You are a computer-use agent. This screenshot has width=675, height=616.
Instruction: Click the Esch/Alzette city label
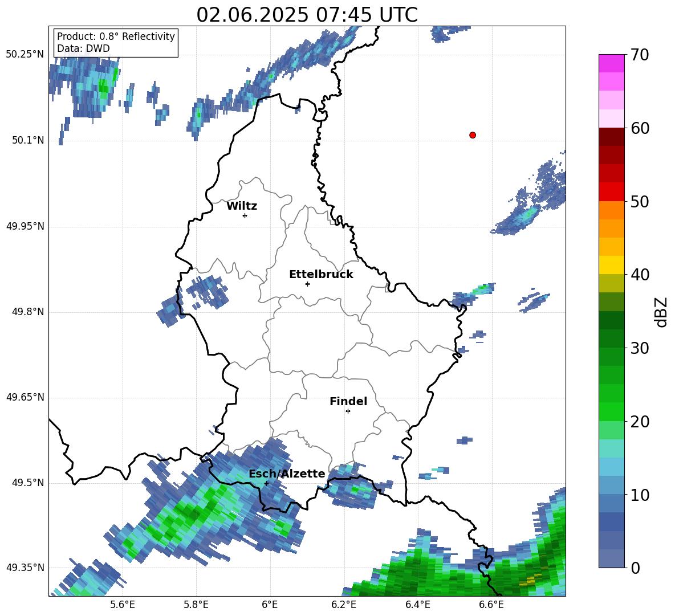(287, 474)
